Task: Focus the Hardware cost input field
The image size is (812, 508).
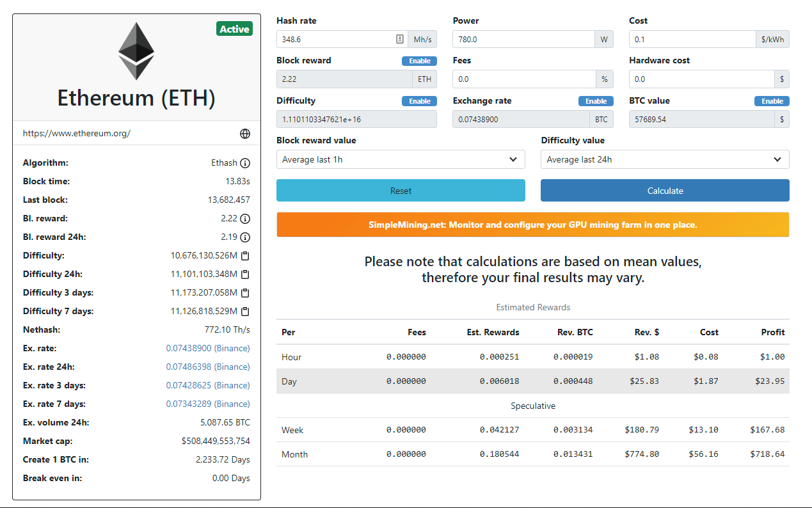Action: coord(701,79)
